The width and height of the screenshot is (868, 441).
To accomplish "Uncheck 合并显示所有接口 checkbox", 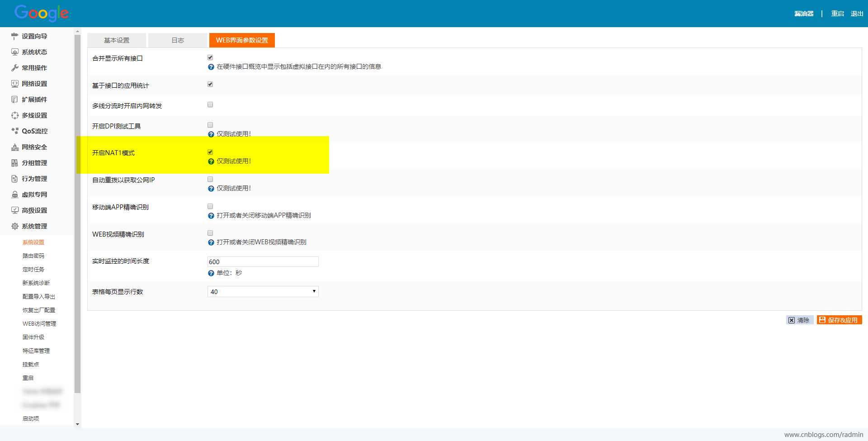I will pyautogui.click(x=210, y=57).
